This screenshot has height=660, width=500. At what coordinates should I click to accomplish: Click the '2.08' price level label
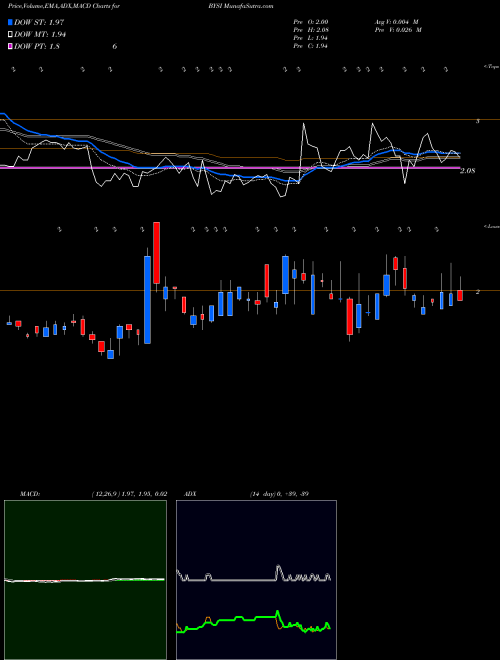pos(467,171)
